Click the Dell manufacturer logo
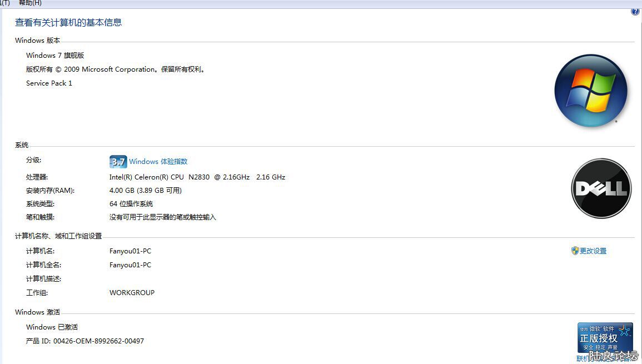The width and height of the screenshot is (642, 364). [x=601, y=188]
